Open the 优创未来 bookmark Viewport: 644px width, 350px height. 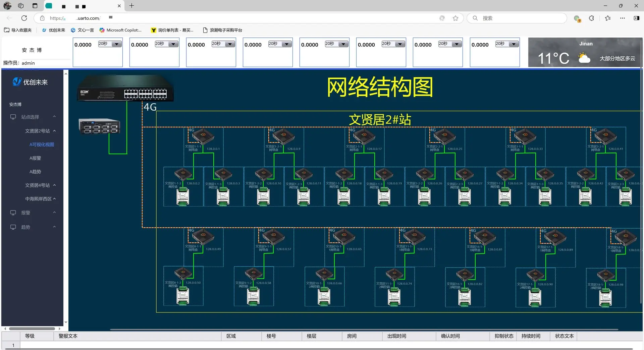pyautogui.click(x=54, y=30)
